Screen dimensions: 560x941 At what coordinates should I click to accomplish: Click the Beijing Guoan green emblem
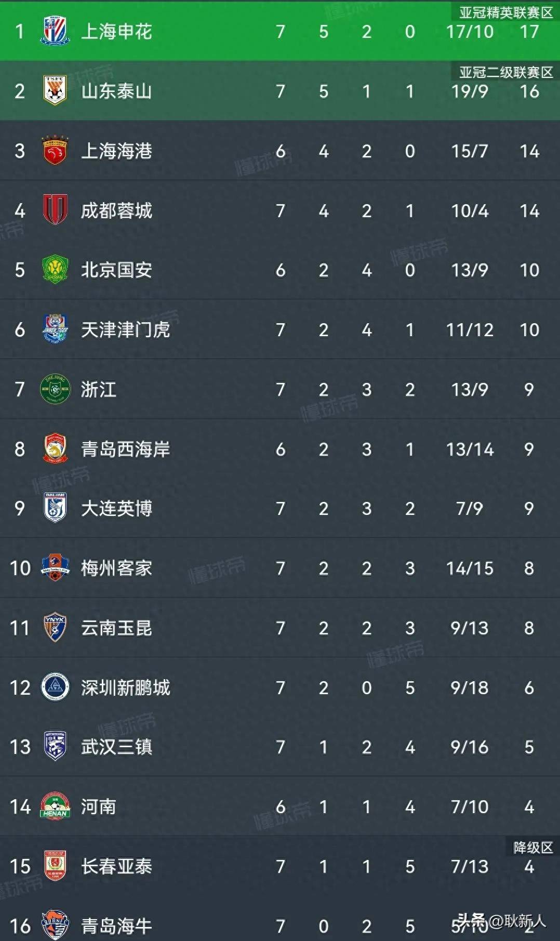click(x=55, y=270)
